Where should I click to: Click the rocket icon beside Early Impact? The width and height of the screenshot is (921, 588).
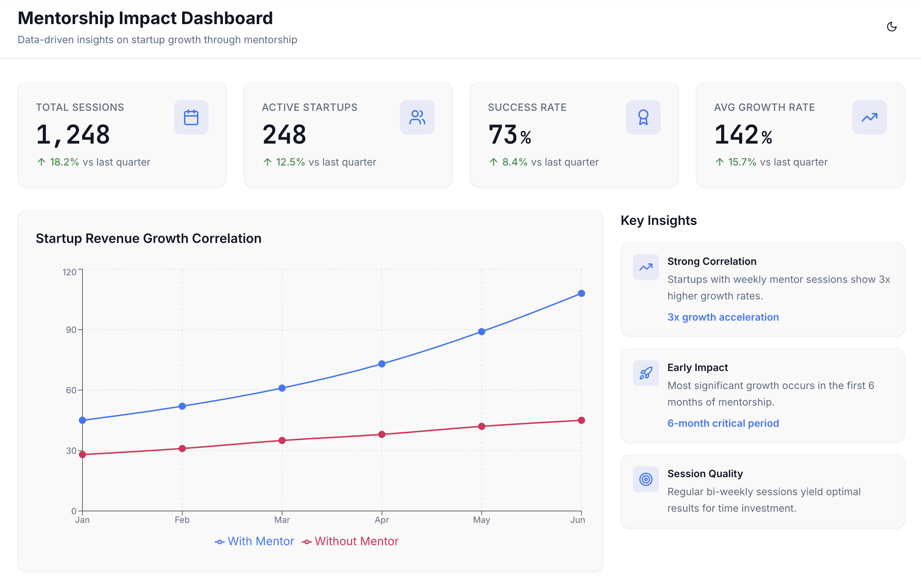coord(646,373)
